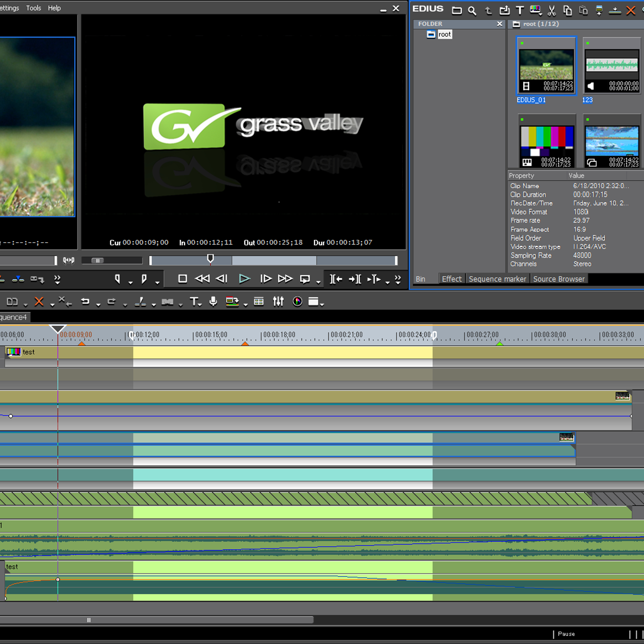
Task: Move up one folder in the bin
Action: (488, 10)
